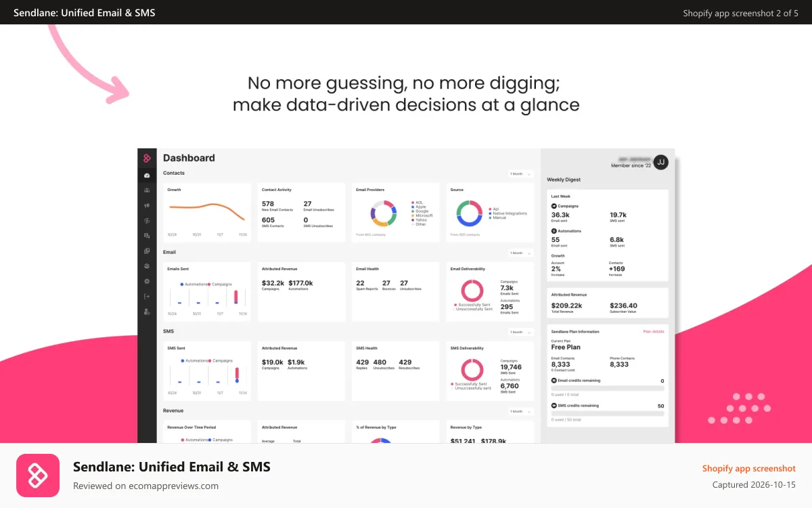Screen dimensions: 812x508
Task: Open the Contacts 1 Month dropdown
Action: [521, 174]
